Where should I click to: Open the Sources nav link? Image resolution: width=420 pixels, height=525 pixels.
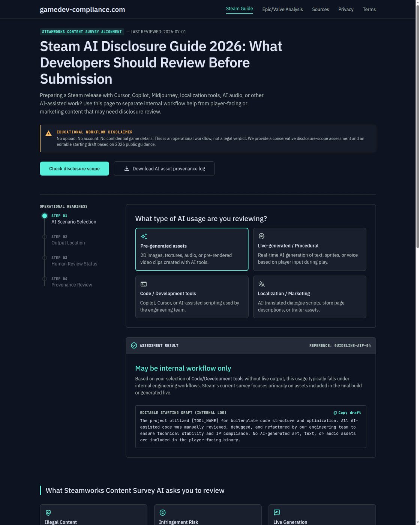(320, 9)
